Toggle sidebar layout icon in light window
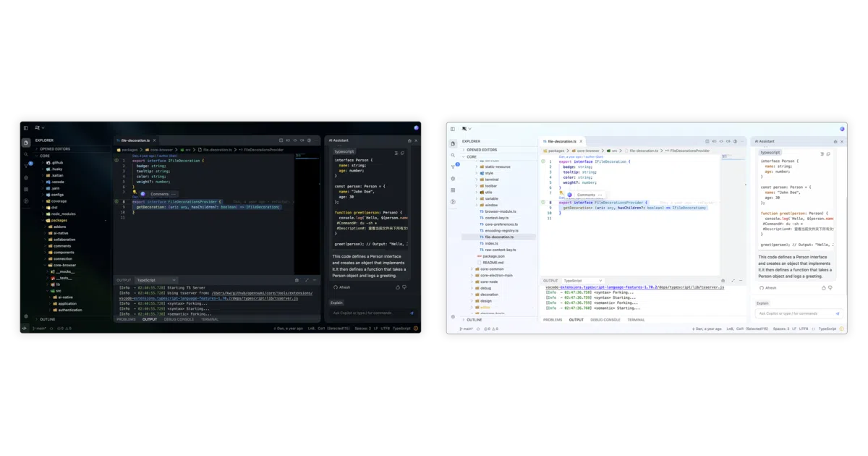Viewport: 868px width, 456px height. pos(453,129)
